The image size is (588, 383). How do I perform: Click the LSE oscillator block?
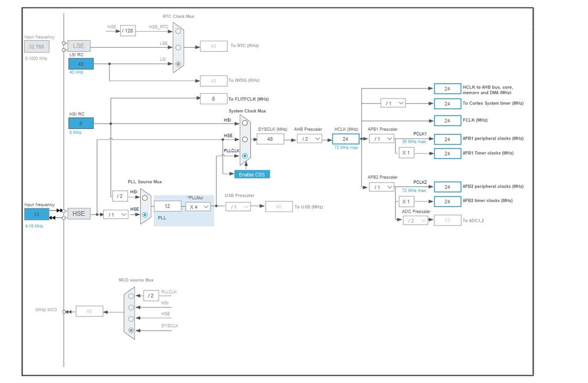(79, 46)
